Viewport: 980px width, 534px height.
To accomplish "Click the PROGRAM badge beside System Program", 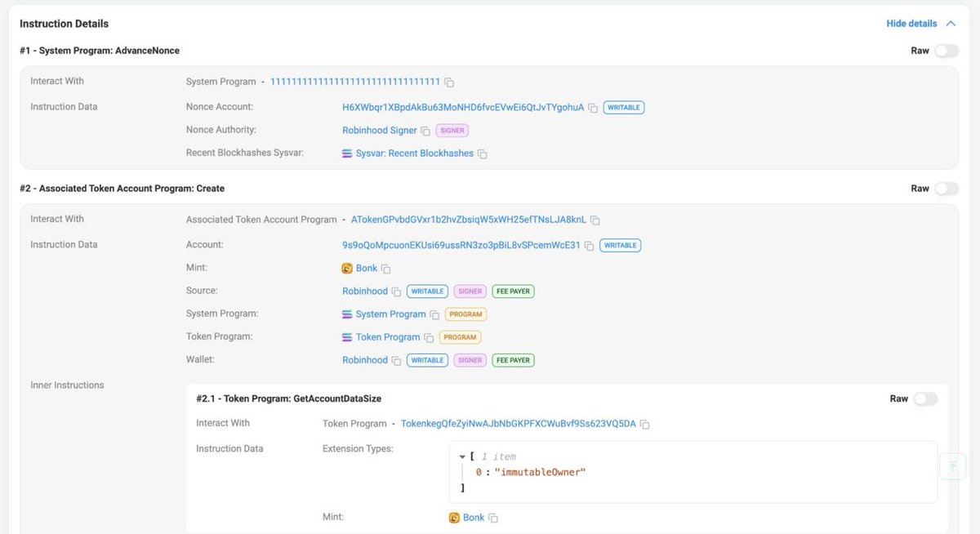I will 465,314.
